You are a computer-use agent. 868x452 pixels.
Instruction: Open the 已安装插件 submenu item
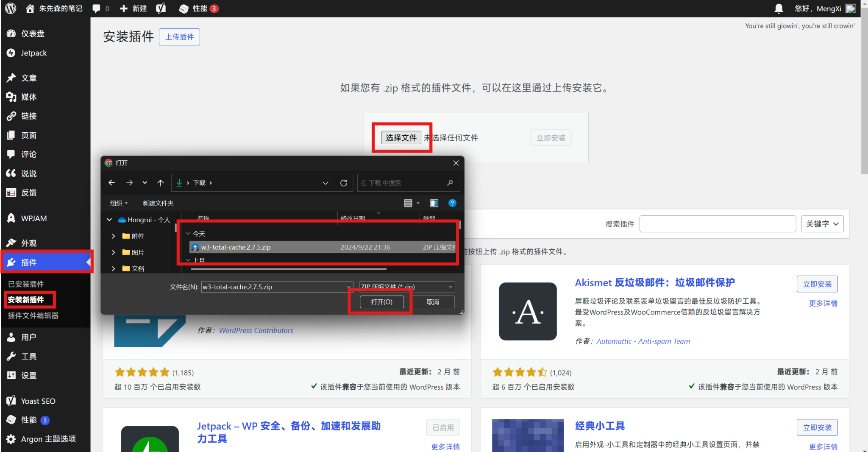click(x=26, y=284)
